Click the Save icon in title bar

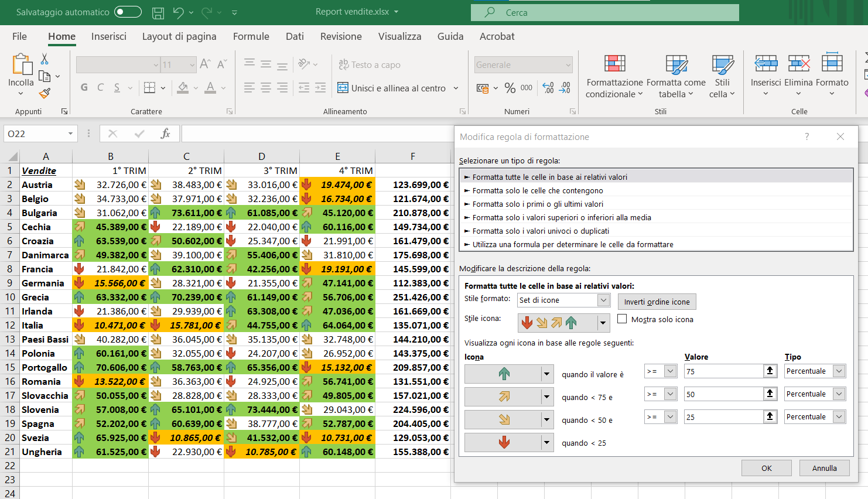158,12
